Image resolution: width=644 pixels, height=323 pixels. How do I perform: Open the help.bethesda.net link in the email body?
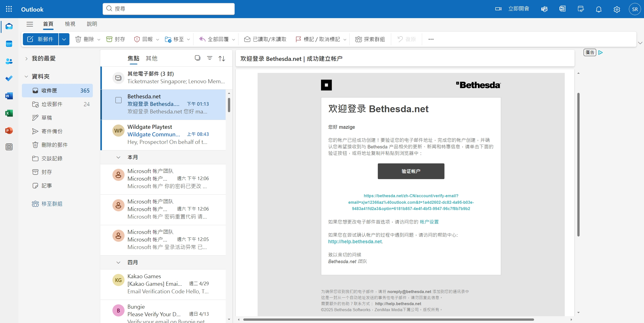click(x=355, y=241)
